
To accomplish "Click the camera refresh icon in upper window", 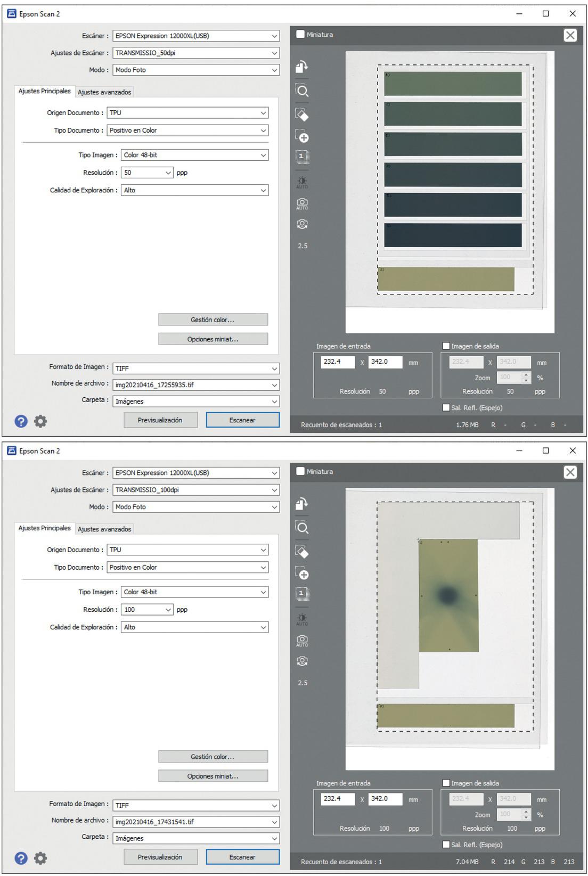I will point(302,224).
